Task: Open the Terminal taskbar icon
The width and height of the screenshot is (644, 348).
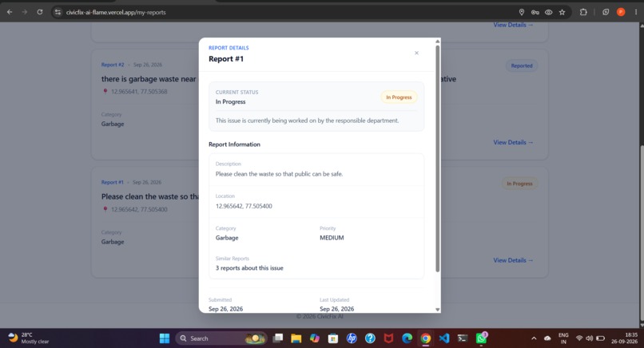Action: pos(463,338)
